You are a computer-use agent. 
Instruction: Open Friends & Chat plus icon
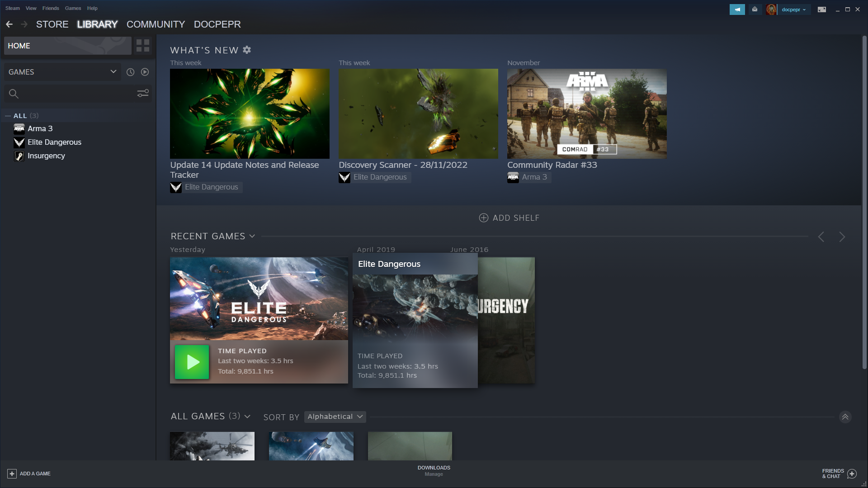852,474
